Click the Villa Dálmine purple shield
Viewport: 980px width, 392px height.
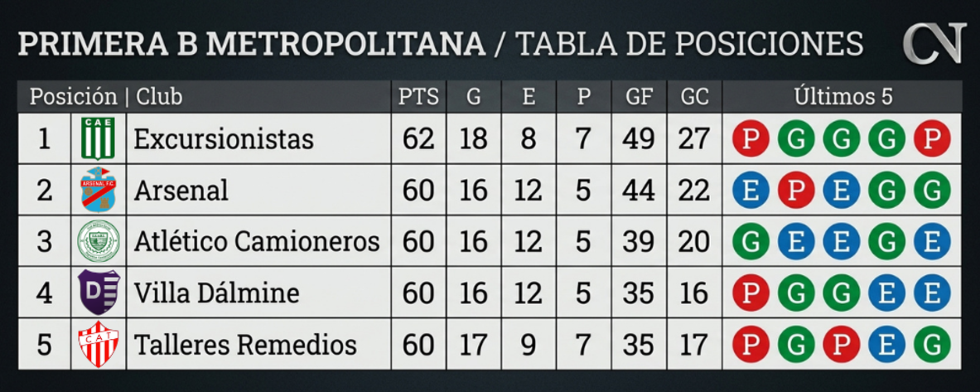coord(99,293)
